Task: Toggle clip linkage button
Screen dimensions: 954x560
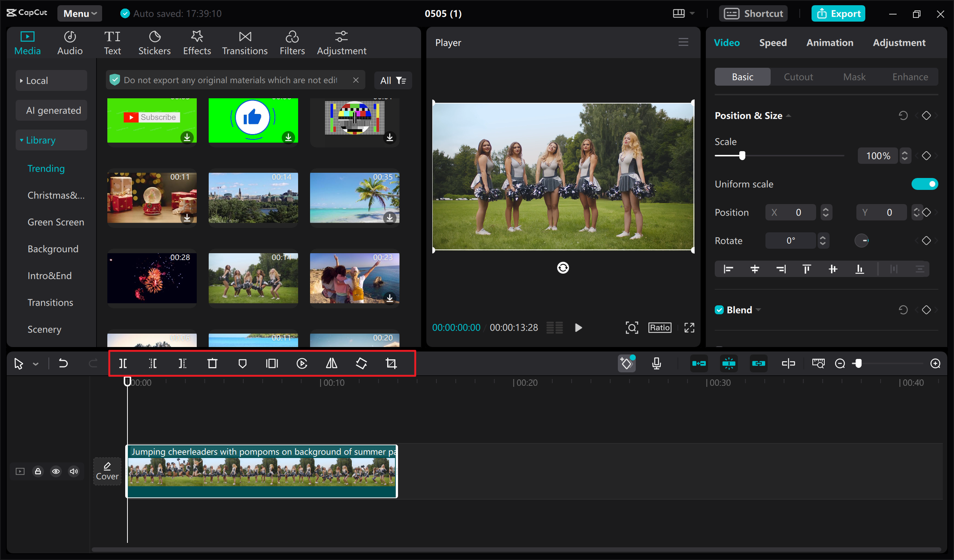Action: [x=758, y=364]
